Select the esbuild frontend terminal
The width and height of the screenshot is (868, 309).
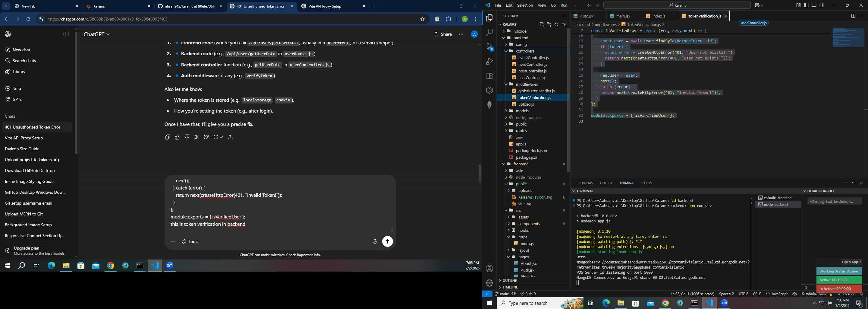[x=778, y=198]
